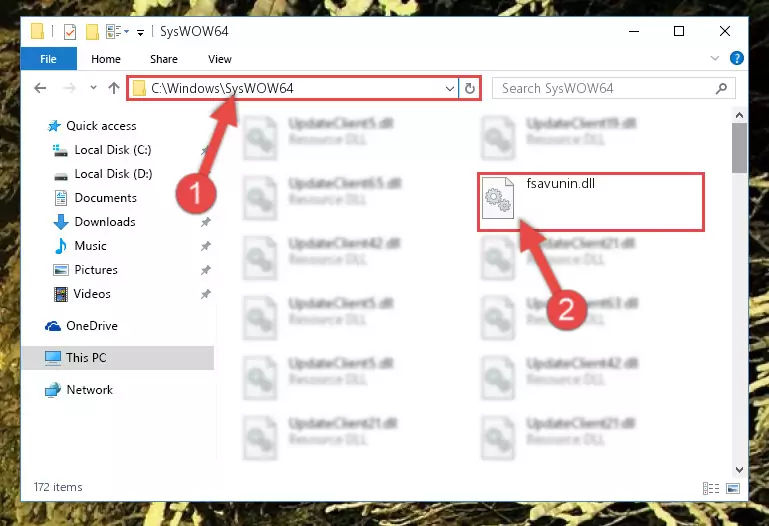Click the pin icon next to Downloads

click(x=205, y=222)
